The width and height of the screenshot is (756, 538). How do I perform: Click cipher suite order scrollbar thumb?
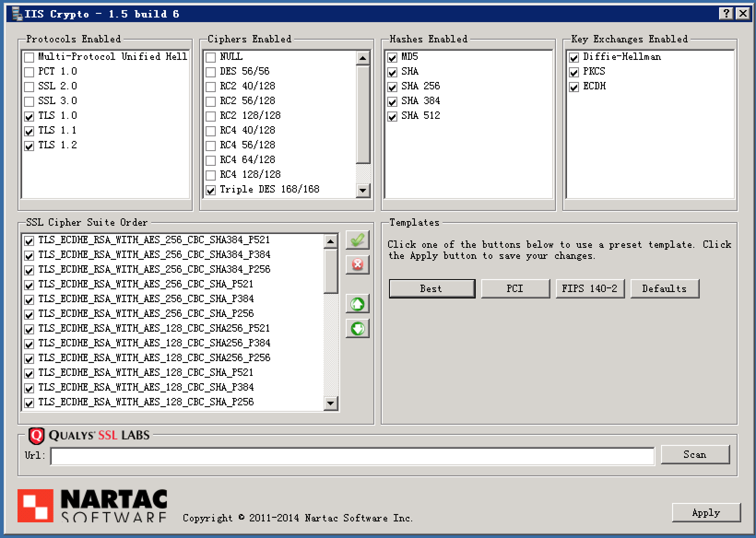[331, 271]
